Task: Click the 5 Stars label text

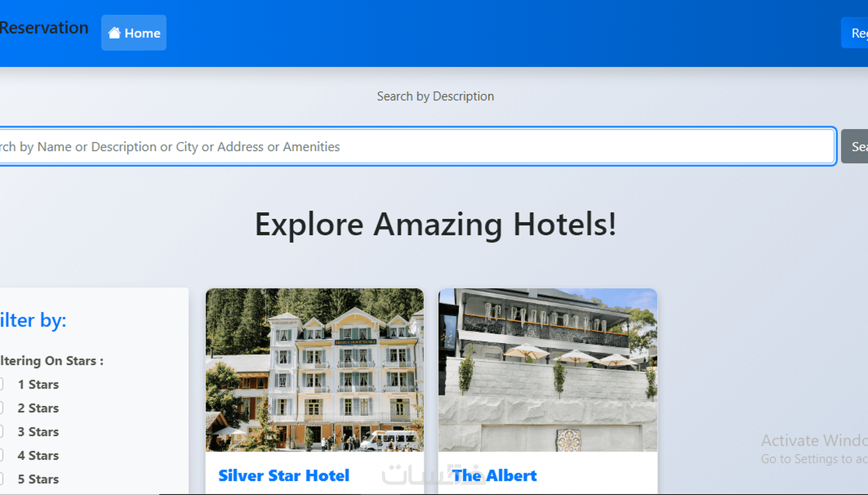Action: pos(38,479)
